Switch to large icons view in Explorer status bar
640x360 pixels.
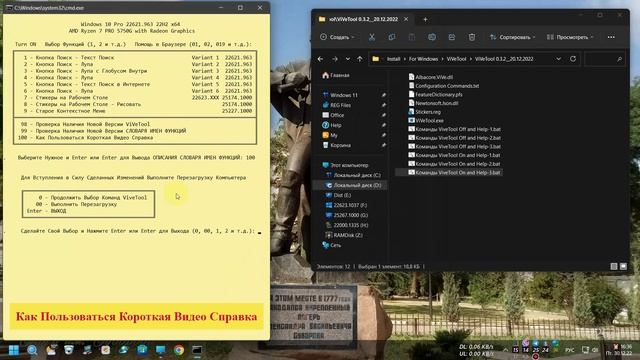[x=623, y=267]
